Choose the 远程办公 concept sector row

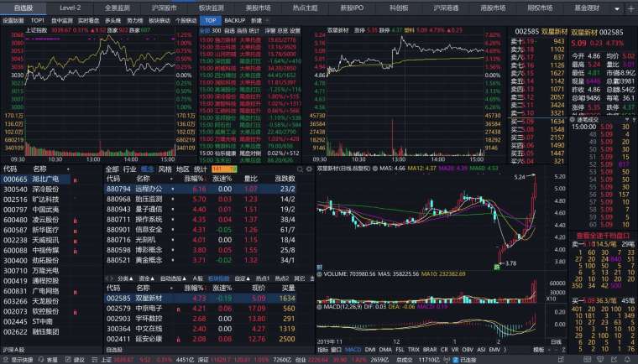pyautogui.click(x=147, y=190)
